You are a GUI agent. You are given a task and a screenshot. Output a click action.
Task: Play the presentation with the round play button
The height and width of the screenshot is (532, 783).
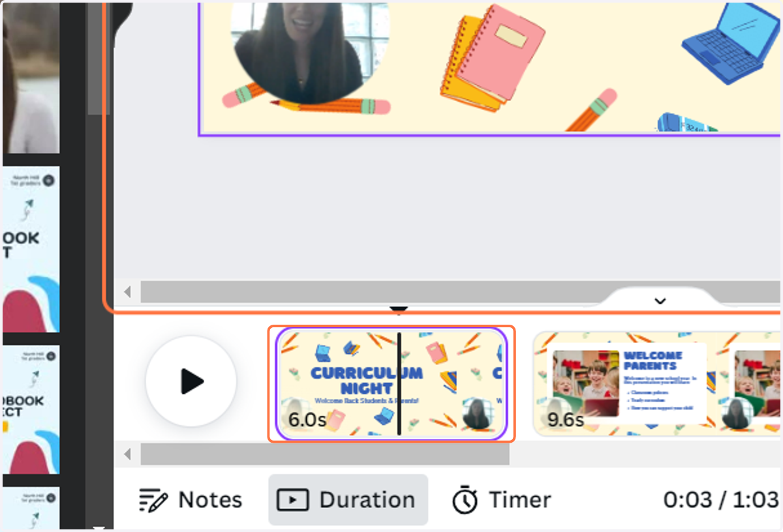[x=191, y=381]
